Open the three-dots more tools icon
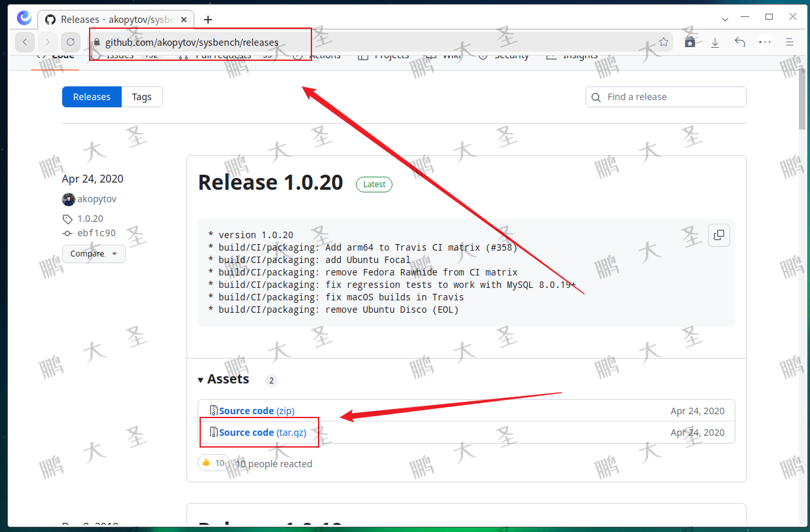Screen dimensions: 810x532 (765, 42)
